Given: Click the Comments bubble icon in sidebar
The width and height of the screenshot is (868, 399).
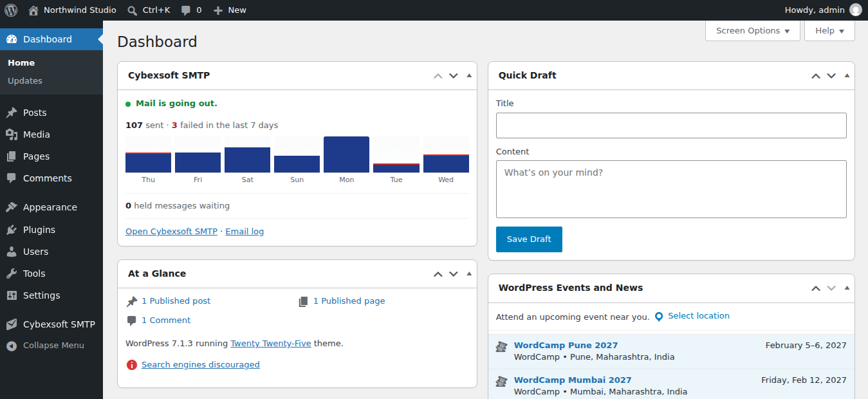Looking at the screenshot, I should [12, 178].
